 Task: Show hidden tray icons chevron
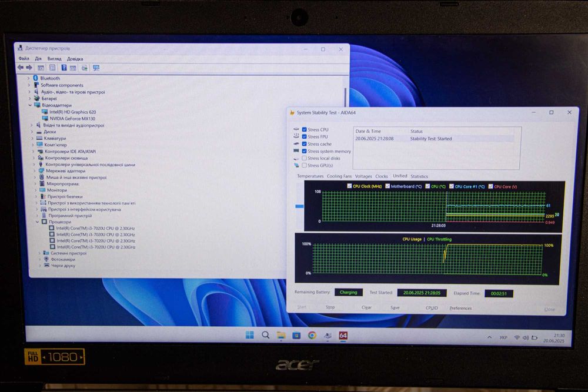489,337
